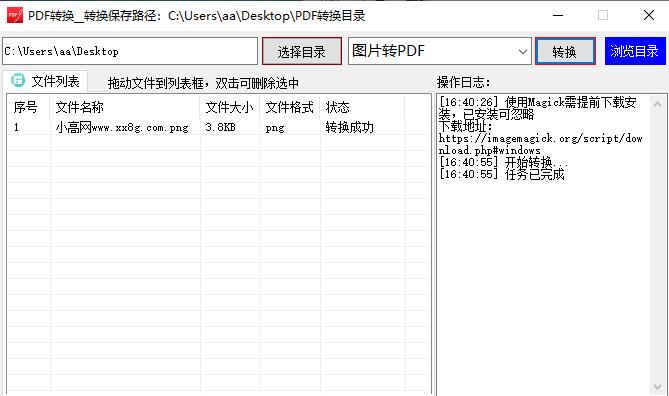Click the log line 任务已完成

point(502,174)
